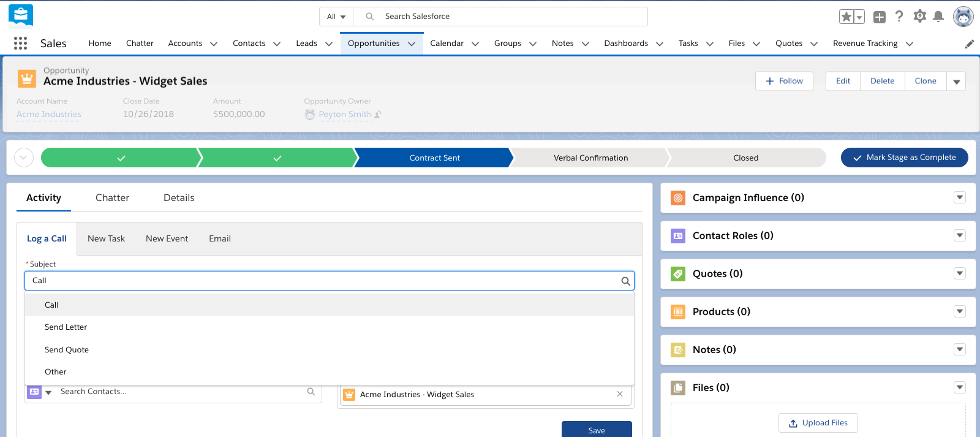
Task: Select the New Event tab
Action: coord(167,239)
